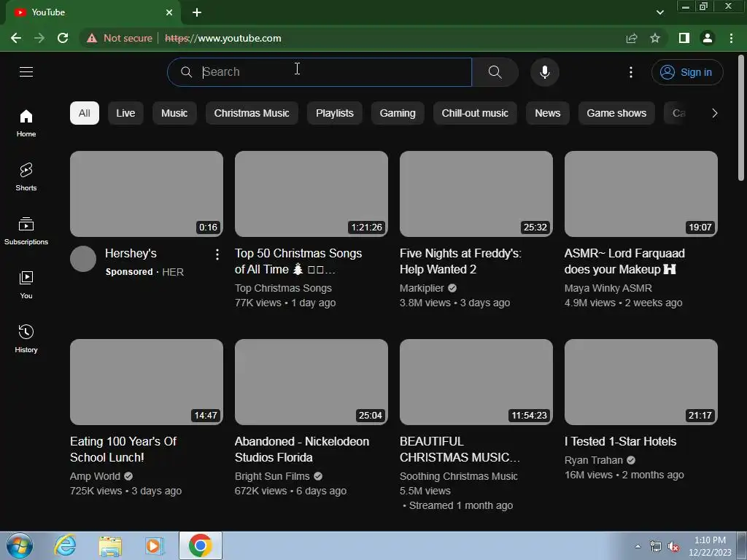Image resolution: width=747 pixels, height=560 pixels.
Task: Open Subscriptions in the sidebar
Action: click(26, 231)
